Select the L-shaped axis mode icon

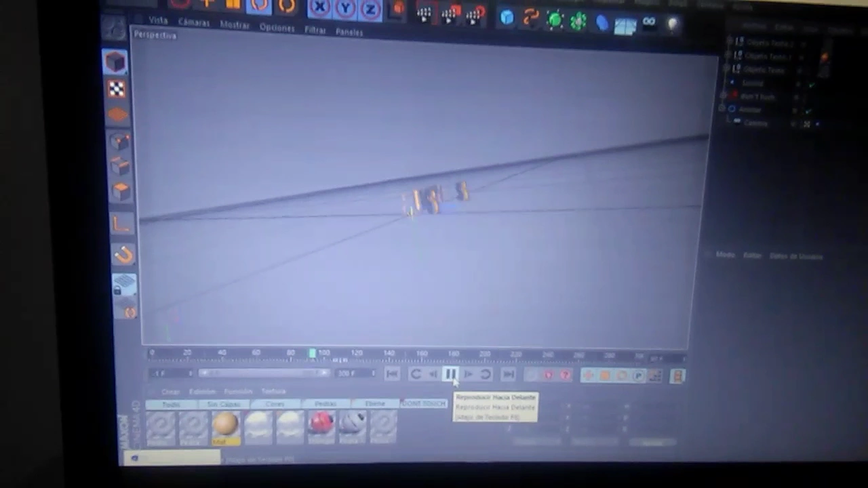click(122, 224)
